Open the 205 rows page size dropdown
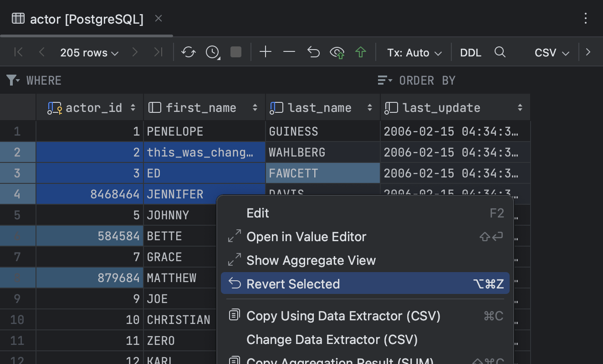Image resolution: width=603 pixels, height=364 pixels. pos(89,52)
